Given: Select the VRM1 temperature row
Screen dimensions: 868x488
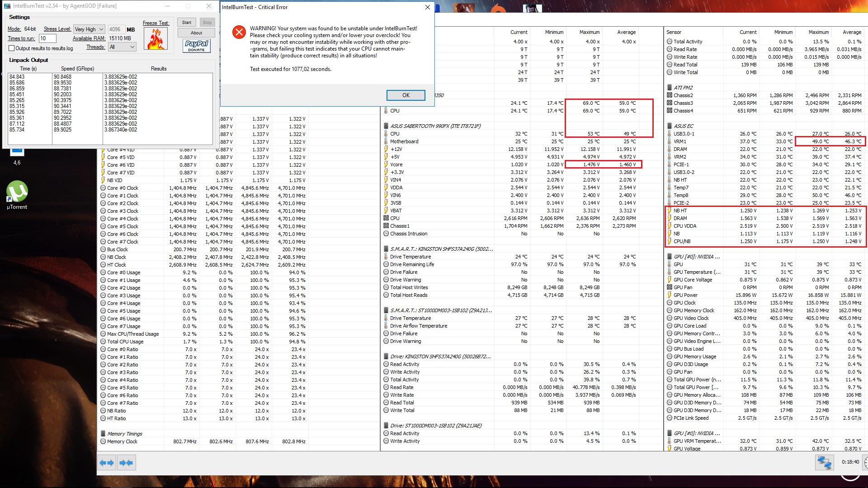Looking at the screenshot, I should [x=765, y=141].
